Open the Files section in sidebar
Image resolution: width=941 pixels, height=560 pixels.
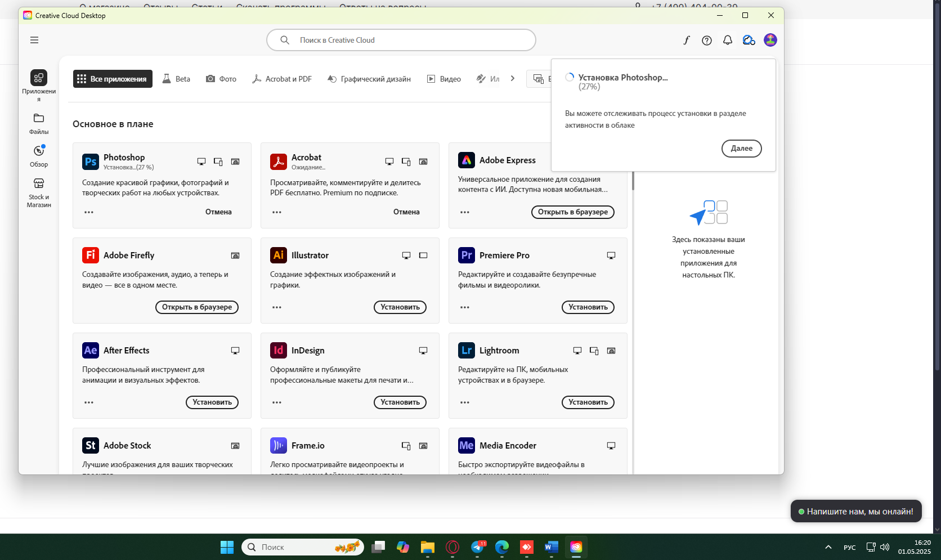click(39, 124)
